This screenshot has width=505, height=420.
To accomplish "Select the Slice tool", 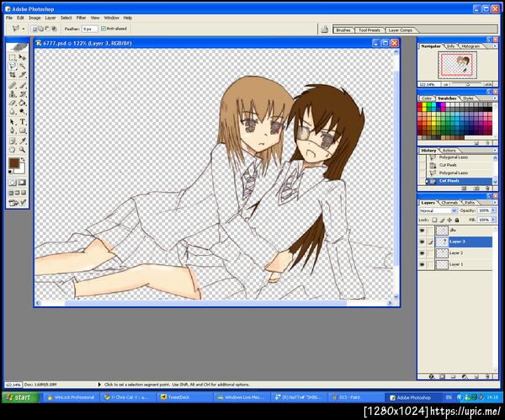I will tap(22, 75).
